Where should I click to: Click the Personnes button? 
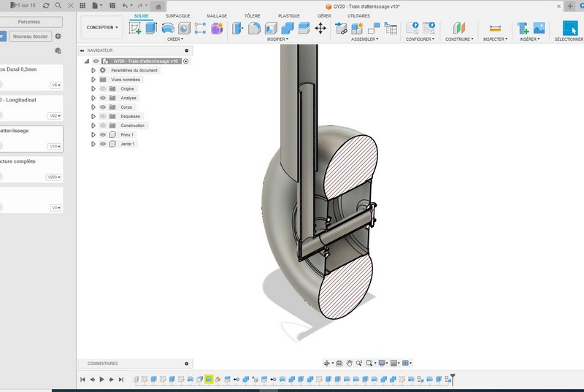point(29,22)
